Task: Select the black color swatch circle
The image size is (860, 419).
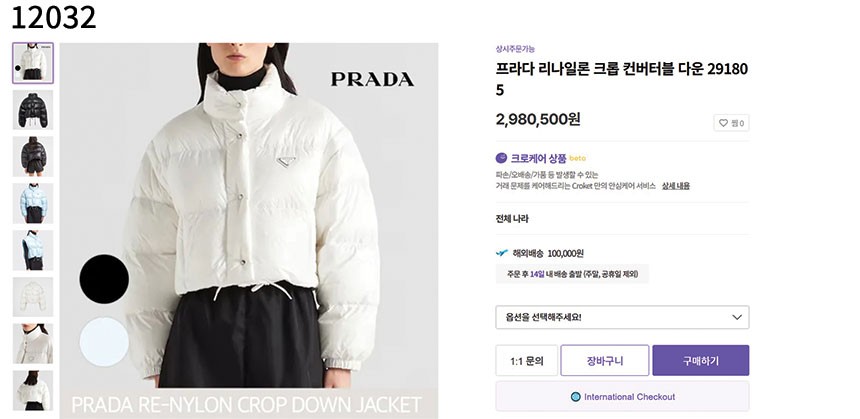Action: (x=104, y=279)
